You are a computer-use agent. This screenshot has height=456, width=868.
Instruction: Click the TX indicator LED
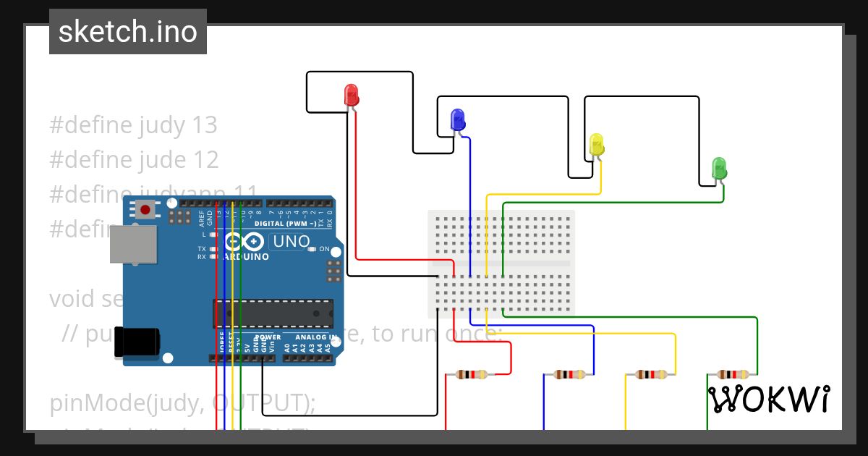pos(214,249)
